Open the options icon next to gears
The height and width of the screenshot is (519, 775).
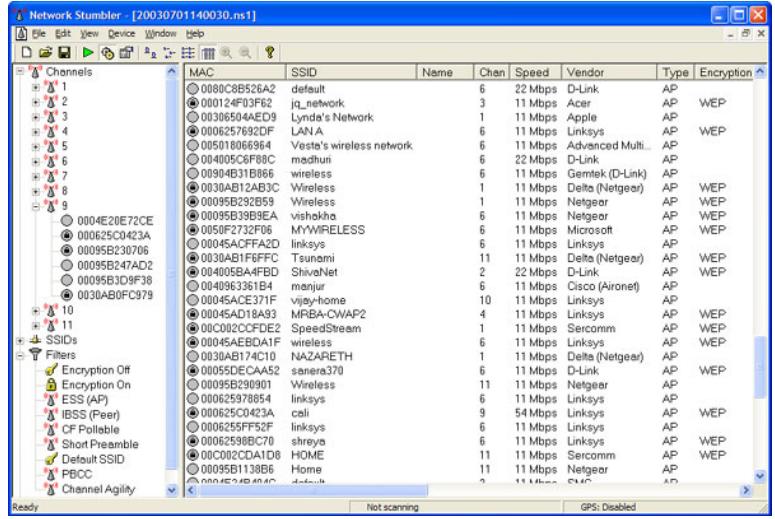[127, 52]
